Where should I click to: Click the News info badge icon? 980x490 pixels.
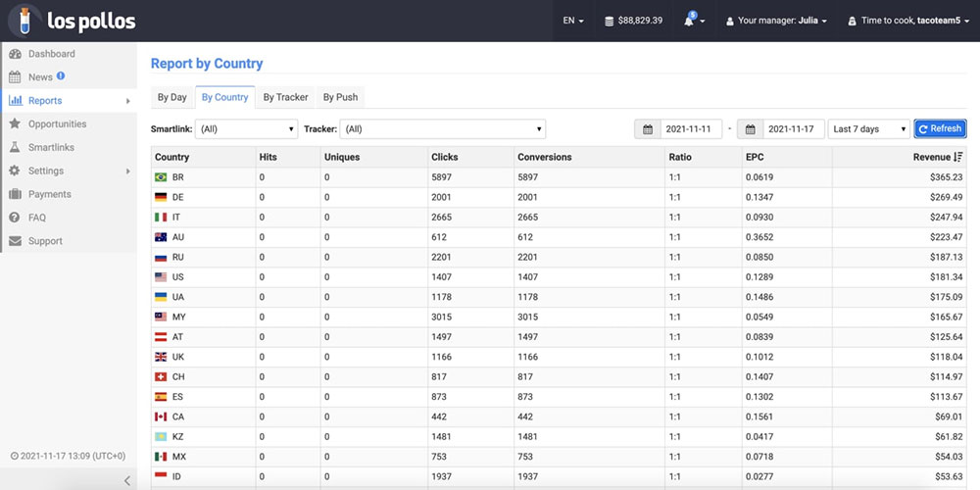[61, 76]
